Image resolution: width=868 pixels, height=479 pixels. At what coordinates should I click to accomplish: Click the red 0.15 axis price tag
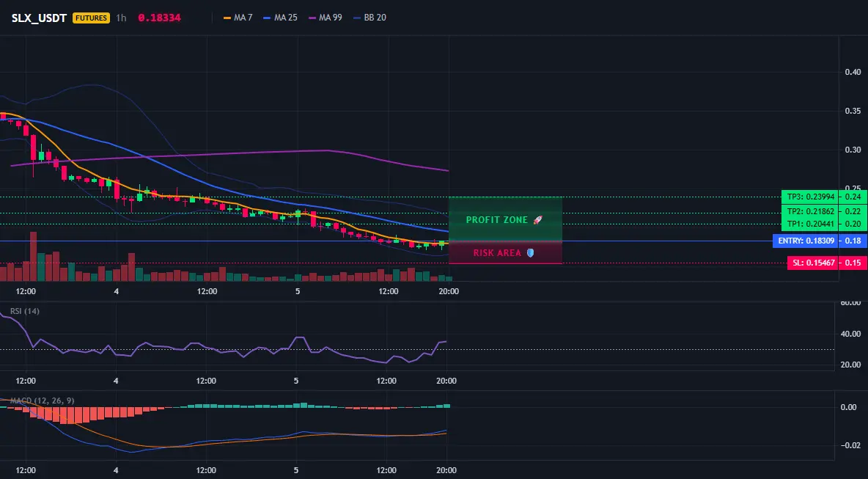[853, 263]
